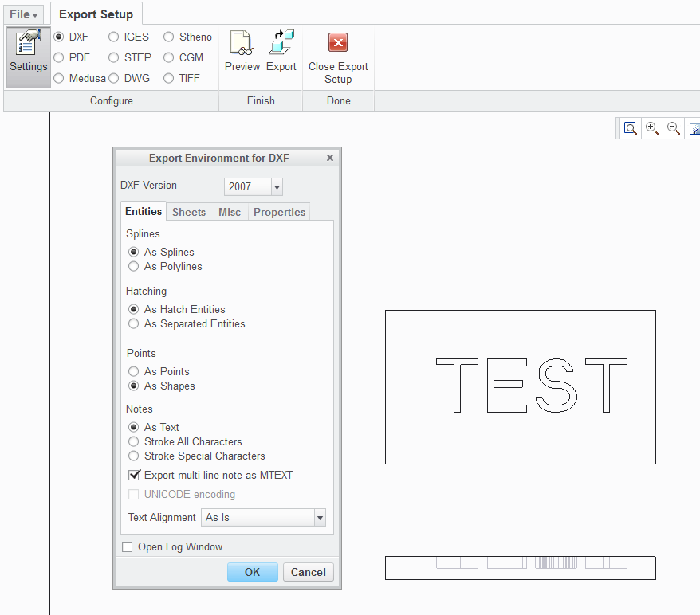
Task: Click the zoom out magnifier icon
Action: coord(673,129)
